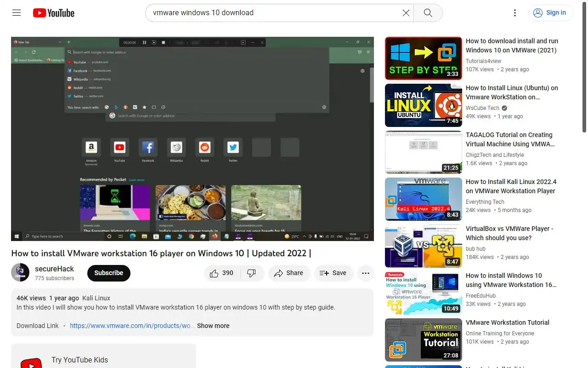The height and width of the screenshot is (368, 588).
Task: Click hourglass Pocket article thumbnail in video
Action: point(115,203)
